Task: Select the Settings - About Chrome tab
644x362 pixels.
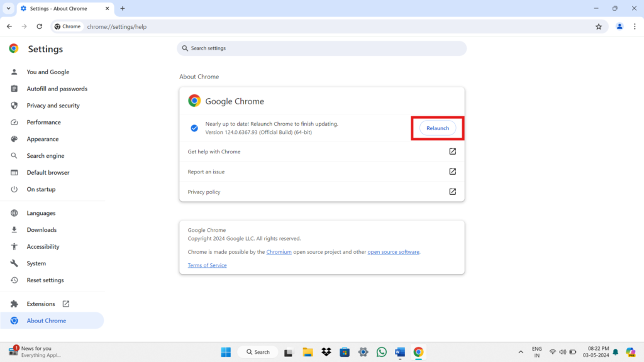Action: coord(65,9)
